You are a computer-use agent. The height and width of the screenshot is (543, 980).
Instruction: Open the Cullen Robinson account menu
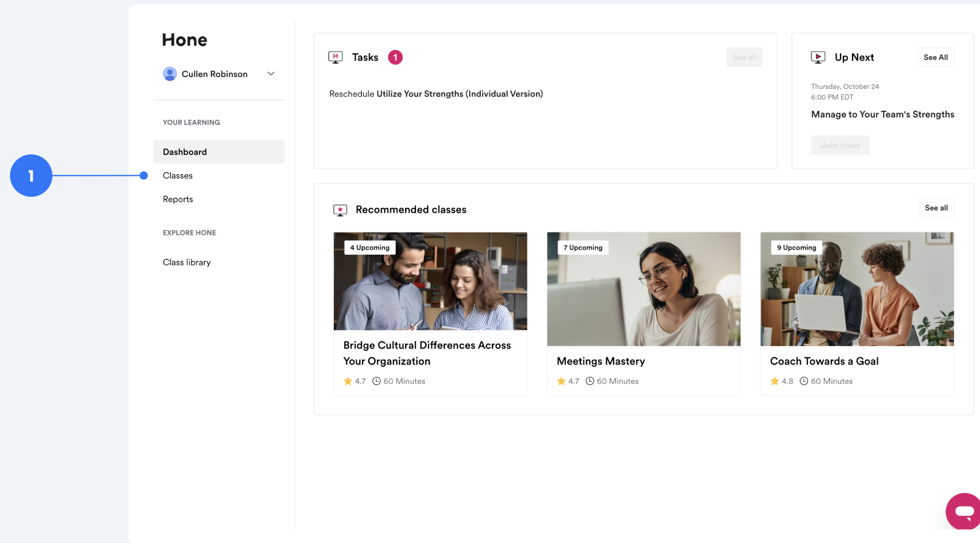(x=214, y=74)
